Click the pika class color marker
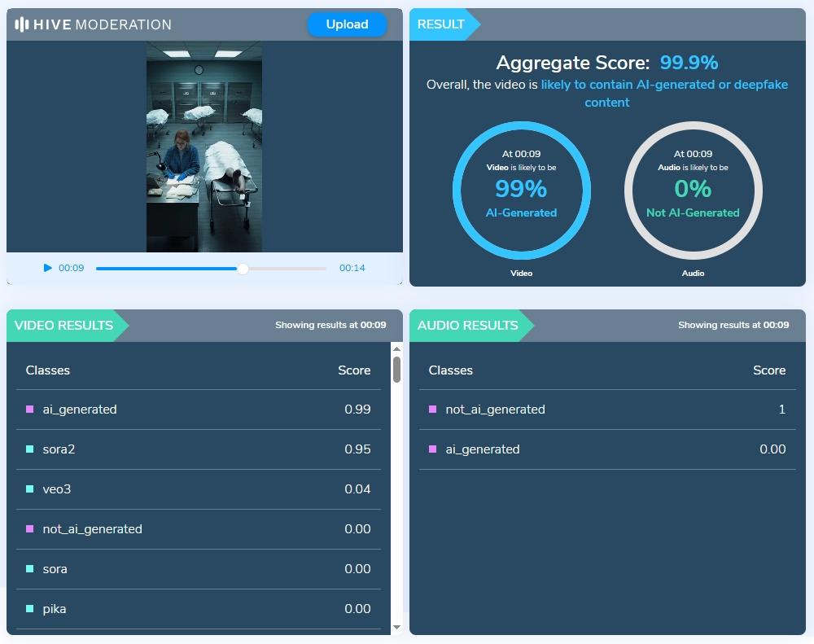This screenshot has height=644, width=814. click(x=30, y=609)
